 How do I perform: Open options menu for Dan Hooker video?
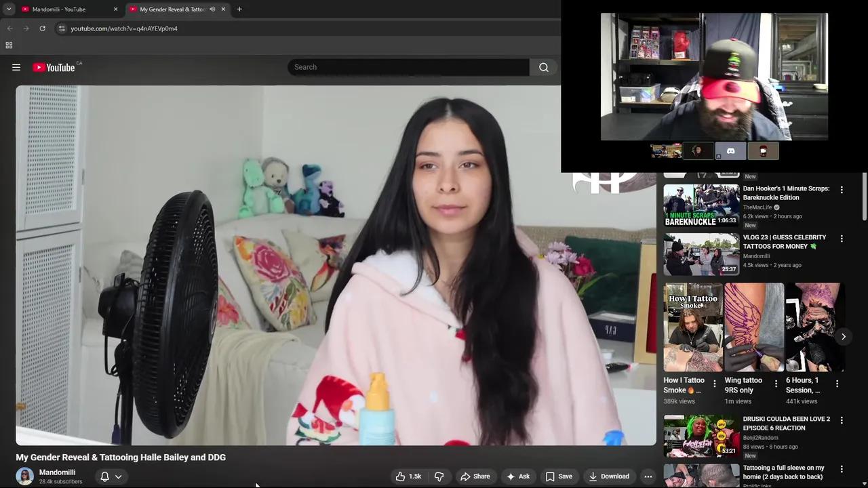(842, 190)
